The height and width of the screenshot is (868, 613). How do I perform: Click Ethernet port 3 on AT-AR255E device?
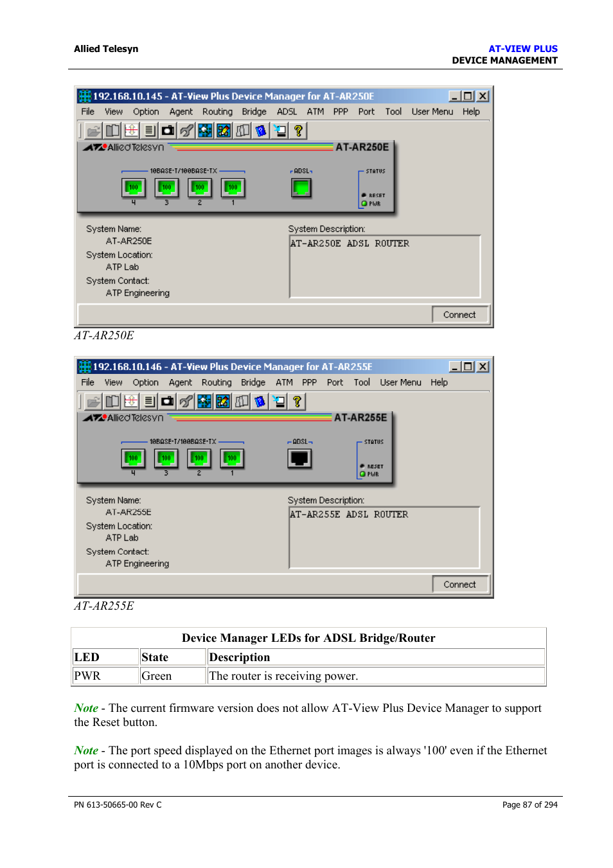(166, 458)
